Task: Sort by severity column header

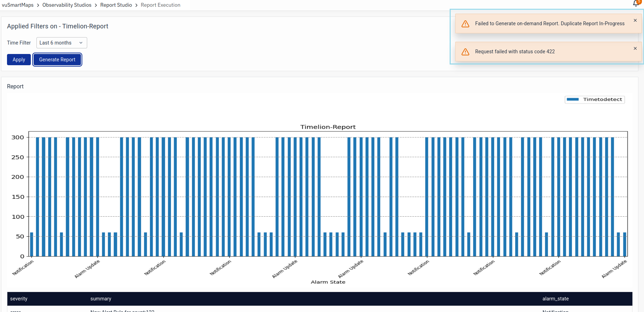Action: 19,299
